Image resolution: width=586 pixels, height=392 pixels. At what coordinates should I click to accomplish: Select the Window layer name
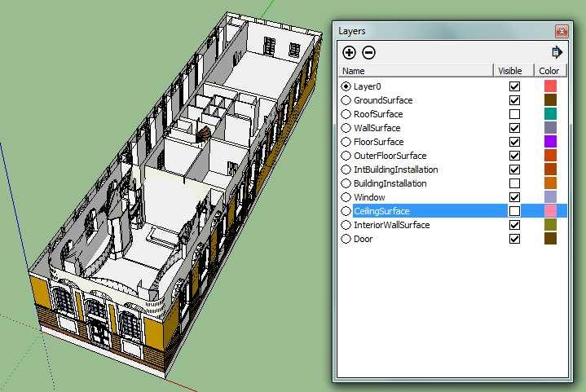369,197
